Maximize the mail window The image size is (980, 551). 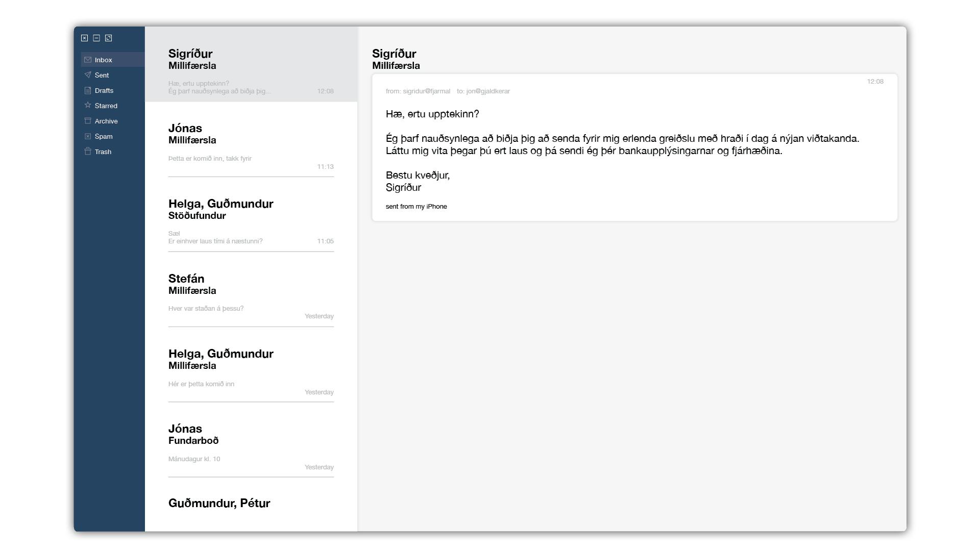(x=108, y=38)
